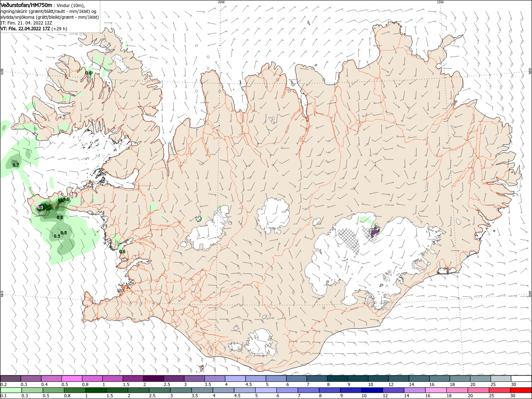Screen dimensions: 532x399
Task: Pick magenta snow swatch between 1 and 1.5
Action: 113,379
